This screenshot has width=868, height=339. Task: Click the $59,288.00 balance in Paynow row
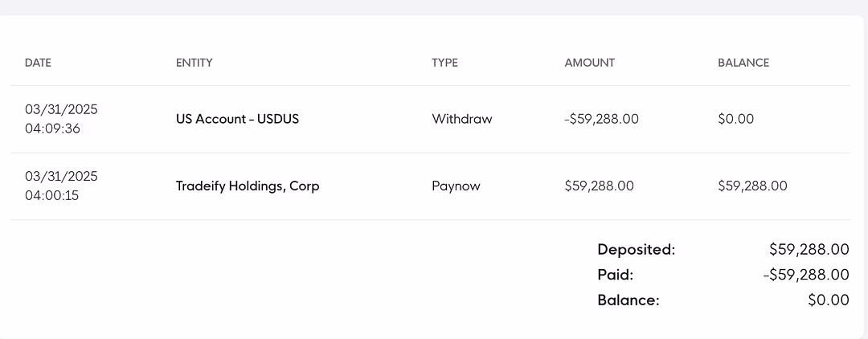pos(752,186)
